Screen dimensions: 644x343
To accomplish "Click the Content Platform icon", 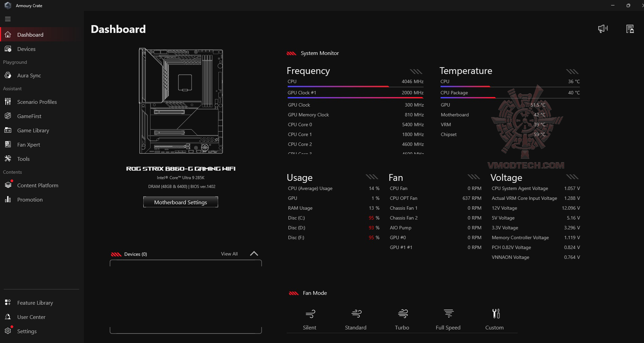I will tap(8, 185).
